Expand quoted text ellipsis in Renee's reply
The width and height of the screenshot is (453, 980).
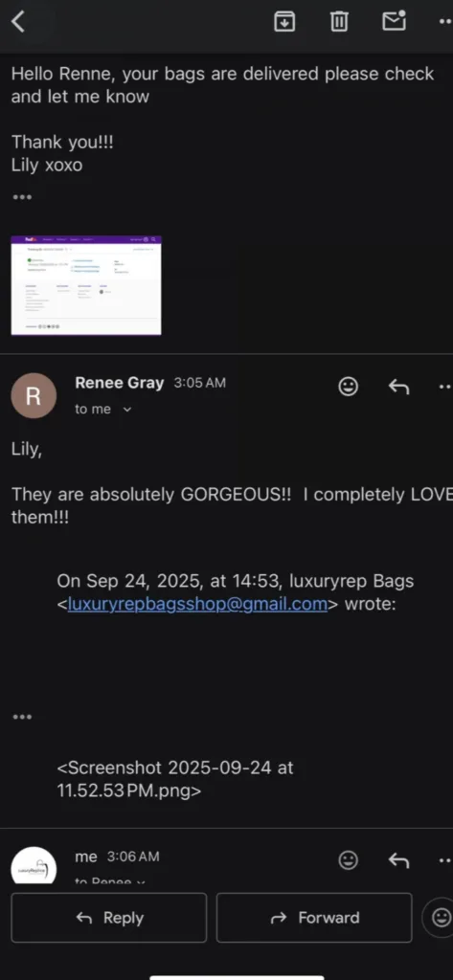tap(22, 717)
